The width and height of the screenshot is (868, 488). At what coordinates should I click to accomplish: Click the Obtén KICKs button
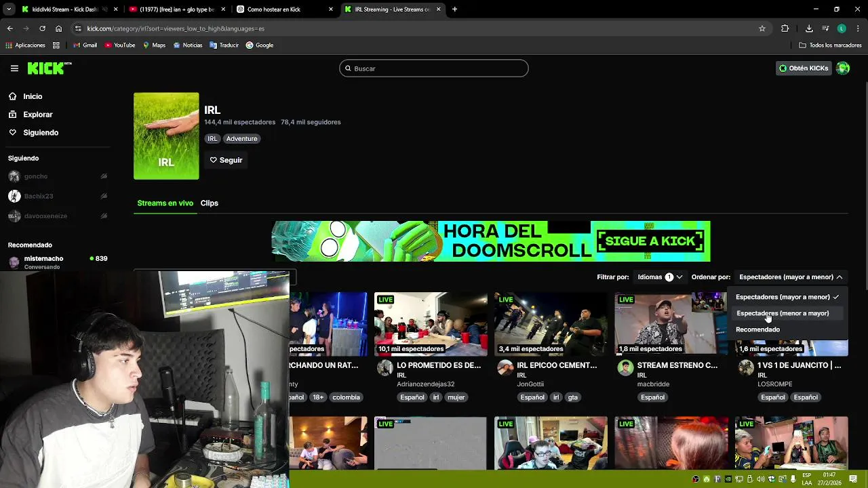pyautogui.click(x=804, y=68)
